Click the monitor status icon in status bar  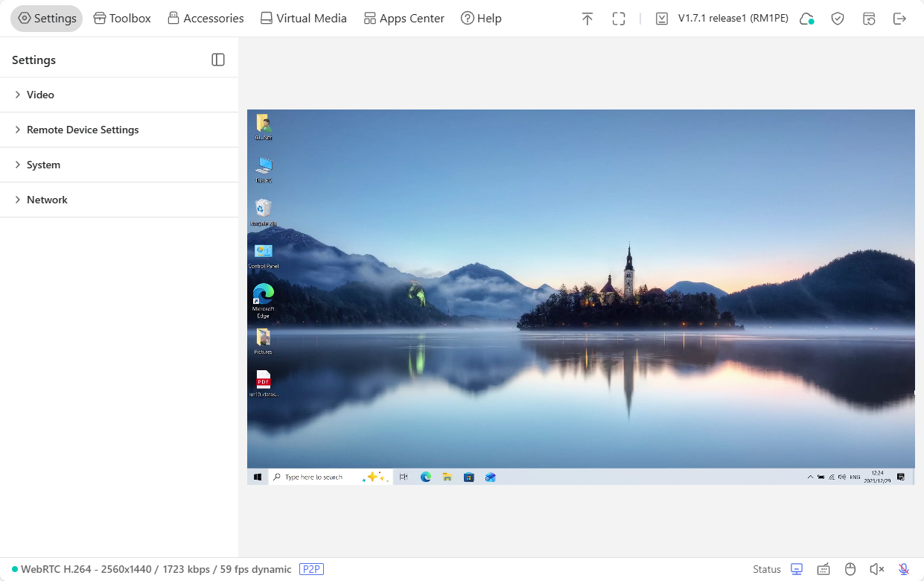tap(797, 569)
